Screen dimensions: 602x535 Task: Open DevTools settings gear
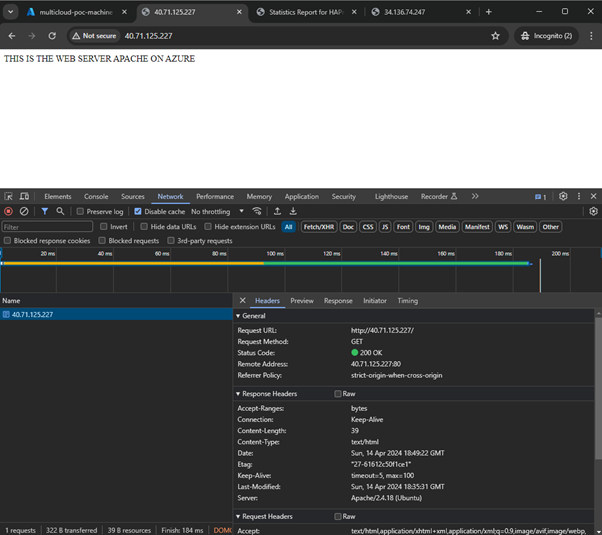coord(563,197)
